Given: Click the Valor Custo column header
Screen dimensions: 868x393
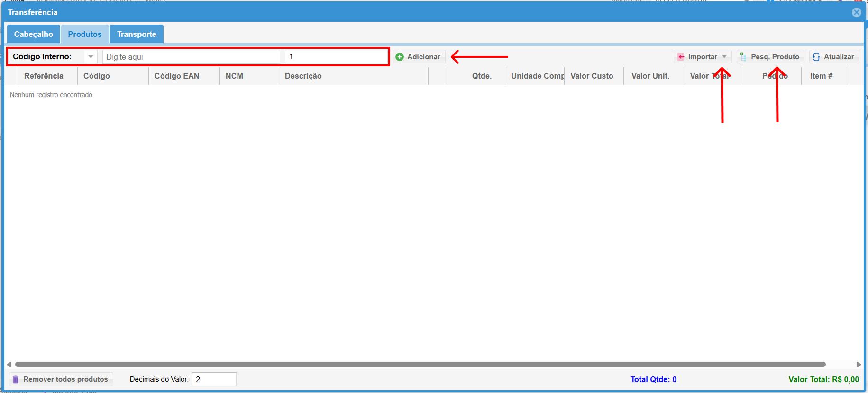Looking at the screenshot, I should tap(592, 76).
